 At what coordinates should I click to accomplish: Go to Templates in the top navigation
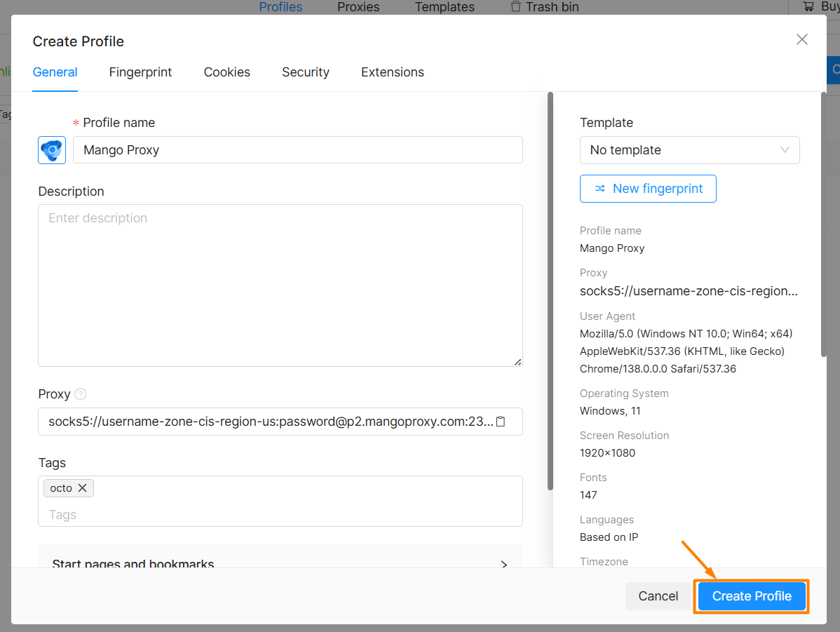tap(445, 7)
